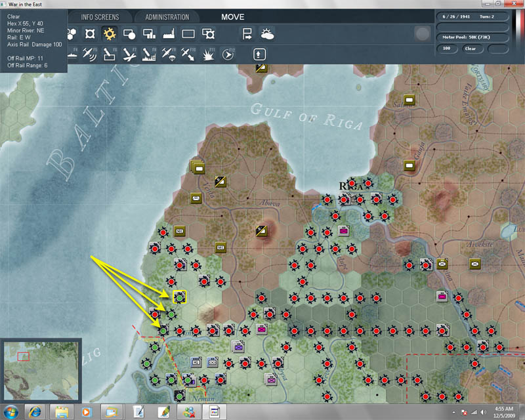Click the F12 circular arrow icon
525x420 pixels.
[228, 54]
